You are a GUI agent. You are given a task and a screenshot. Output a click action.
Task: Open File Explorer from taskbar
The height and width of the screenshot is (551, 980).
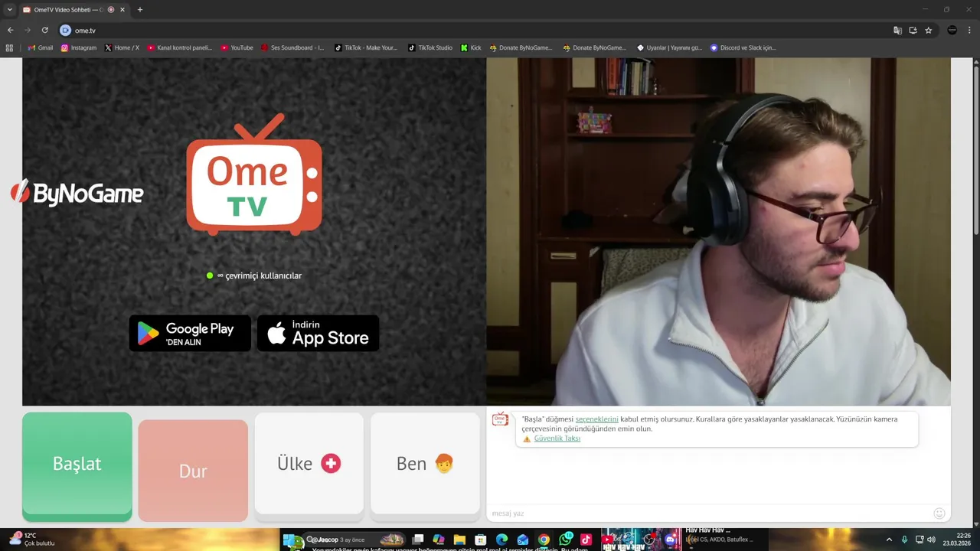459,540
